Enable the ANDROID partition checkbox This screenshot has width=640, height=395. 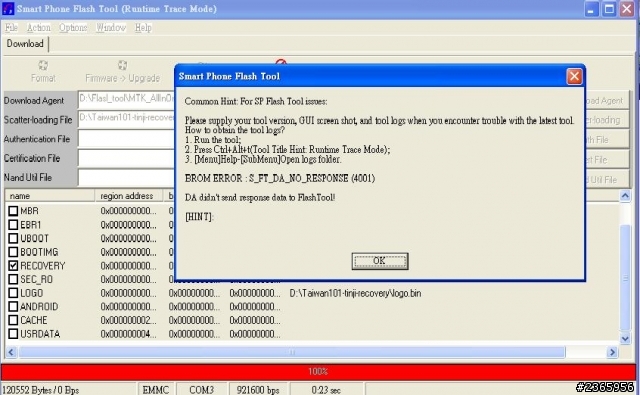13,306
